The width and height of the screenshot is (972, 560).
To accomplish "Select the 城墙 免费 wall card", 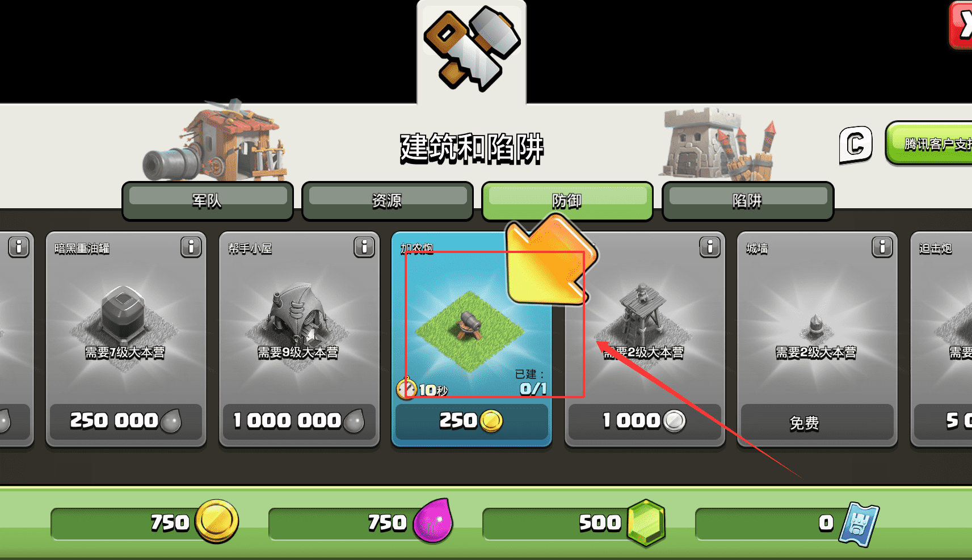I will pos(817,339).
